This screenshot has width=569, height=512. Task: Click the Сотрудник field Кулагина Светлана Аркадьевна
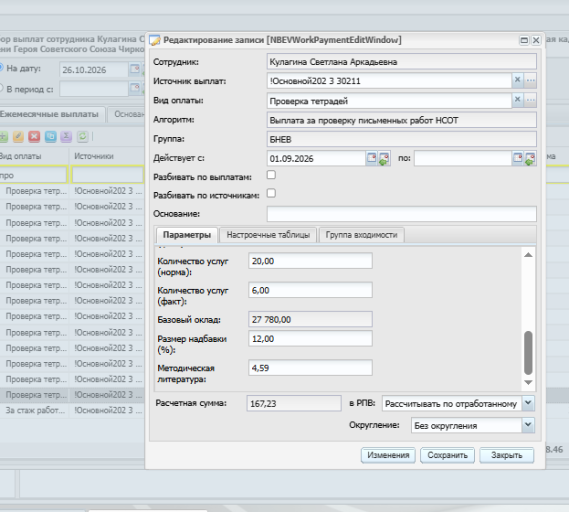tap(402, 62)
